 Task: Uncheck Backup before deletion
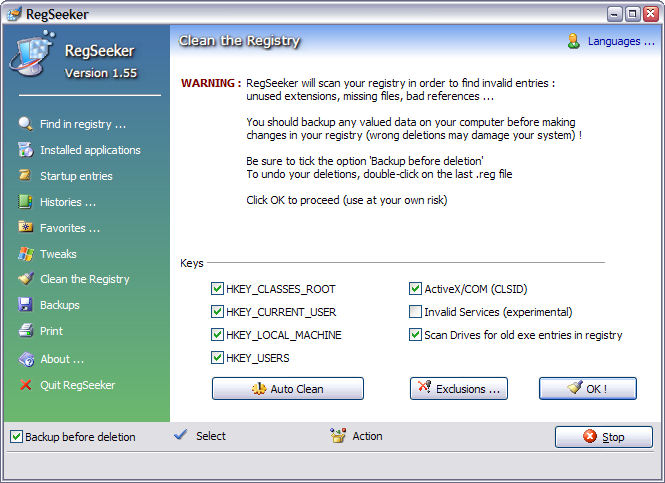[x=16, y=436]
